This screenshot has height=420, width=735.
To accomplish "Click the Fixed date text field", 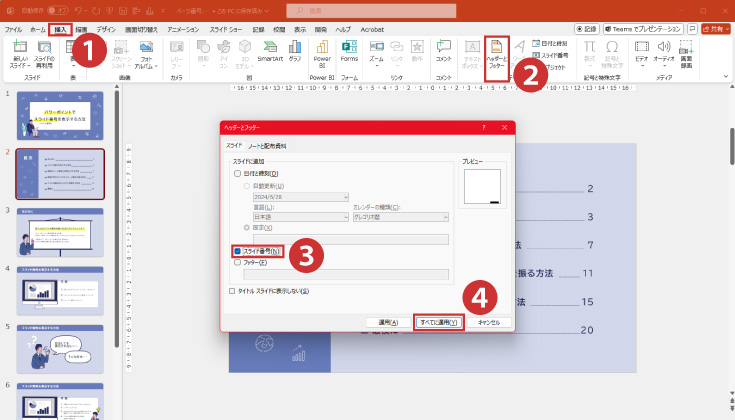I will tap(351, 240).
